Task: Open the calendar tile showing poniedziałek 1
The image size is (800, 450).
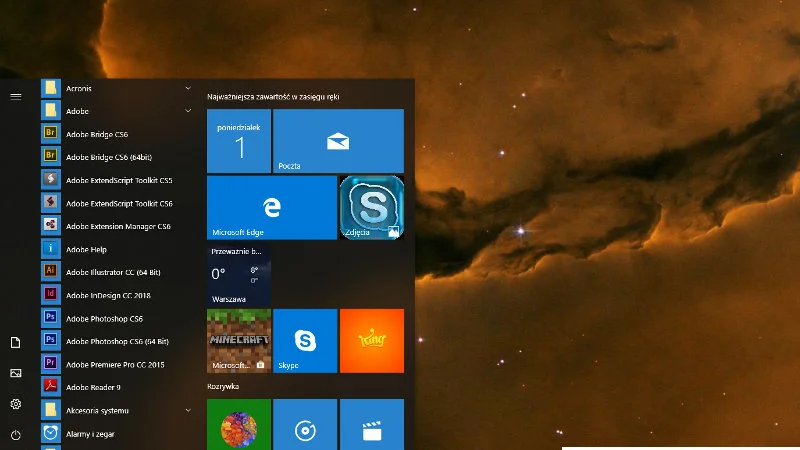Action: tap(239, 141)
